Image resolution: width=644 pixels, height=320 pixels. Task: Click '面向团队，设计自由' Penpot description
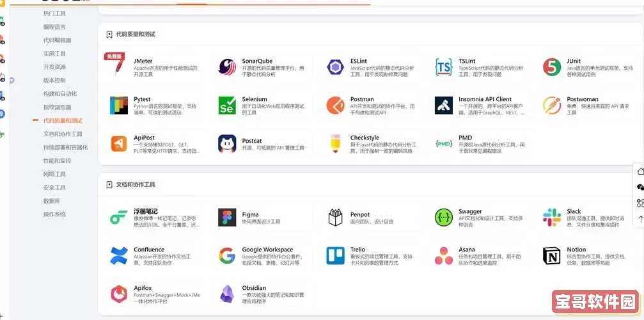[x=372, y=222]
